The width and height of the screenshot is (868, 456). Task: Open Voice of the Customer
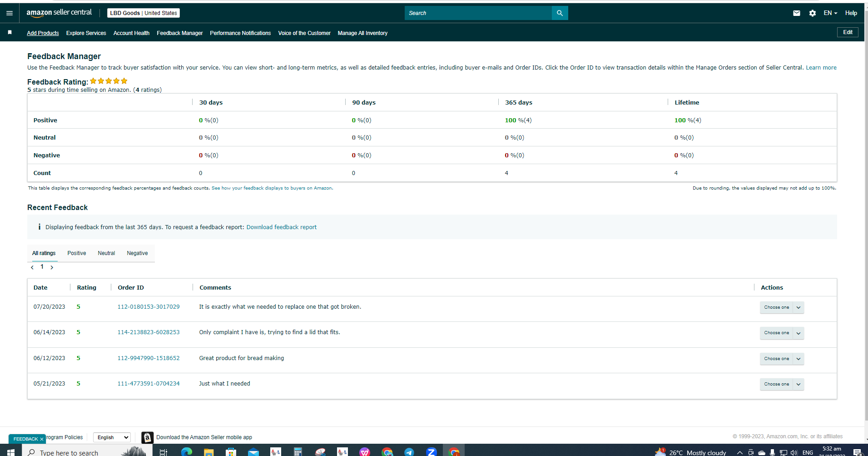[x=304, y=33]
